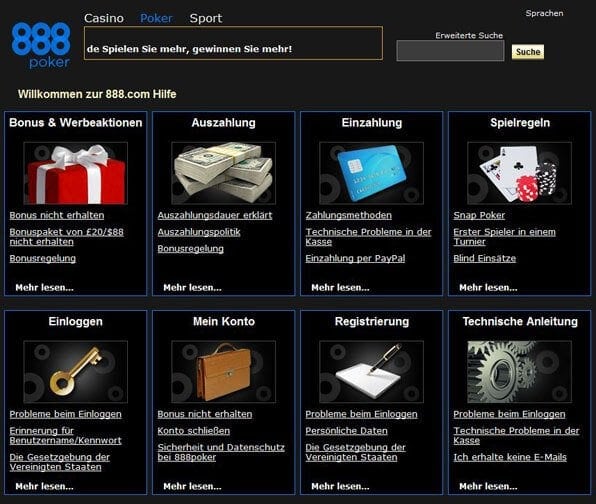
Task: Open the Spielregeln heading
Action: tap(520, 122)
